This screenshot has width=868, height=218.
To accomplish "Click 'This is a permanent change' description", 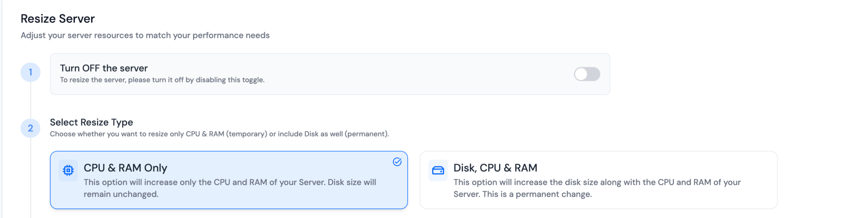I will pyautogui.click(x=537, y=194).
